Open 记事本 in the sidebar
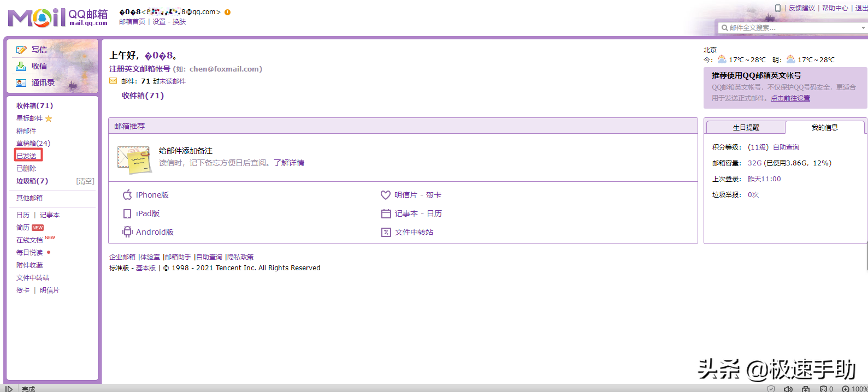The image size is (868, 392). pyautogui.click(x=50, y=215)
